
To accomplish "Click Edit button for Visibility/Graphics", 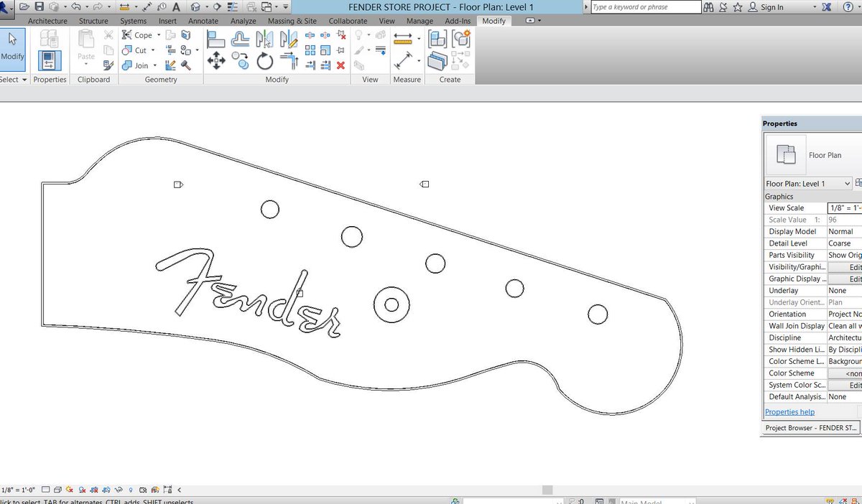I will 845,267.
